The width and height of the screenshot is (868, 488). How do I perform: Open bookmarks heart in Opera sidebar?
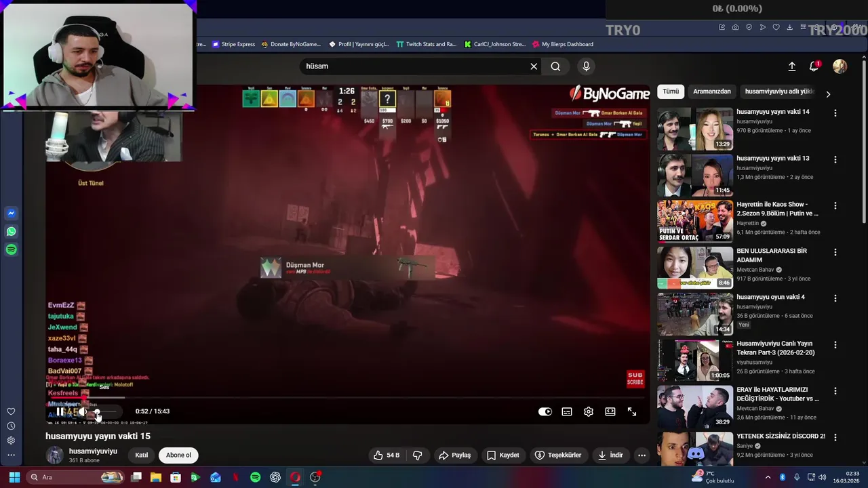tap(11, 411)
